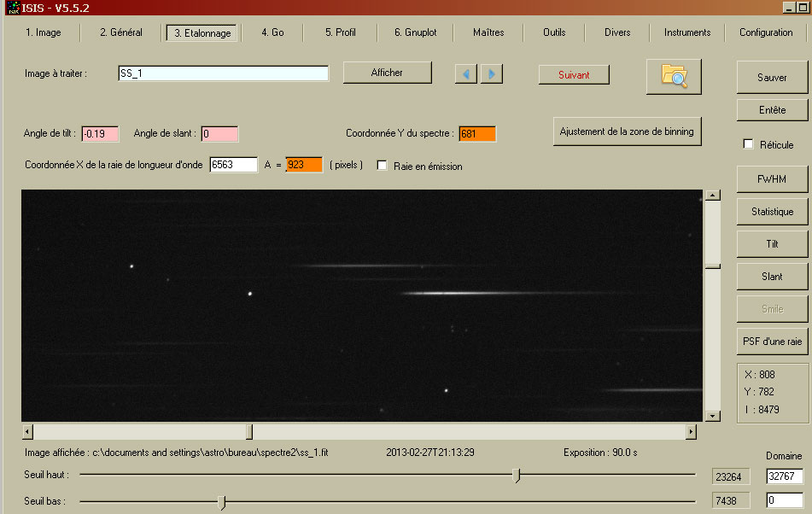
Task: Click the Image à traiter field SS_1
Action: (223, 73)
